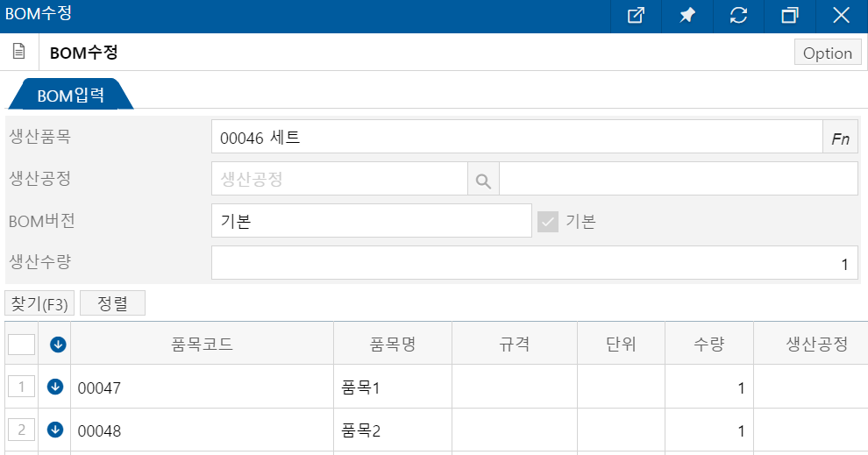The height and width of the screenshot is (455, 868).
Task: Click the 단위 cell of row 00048
Action: 621,430
